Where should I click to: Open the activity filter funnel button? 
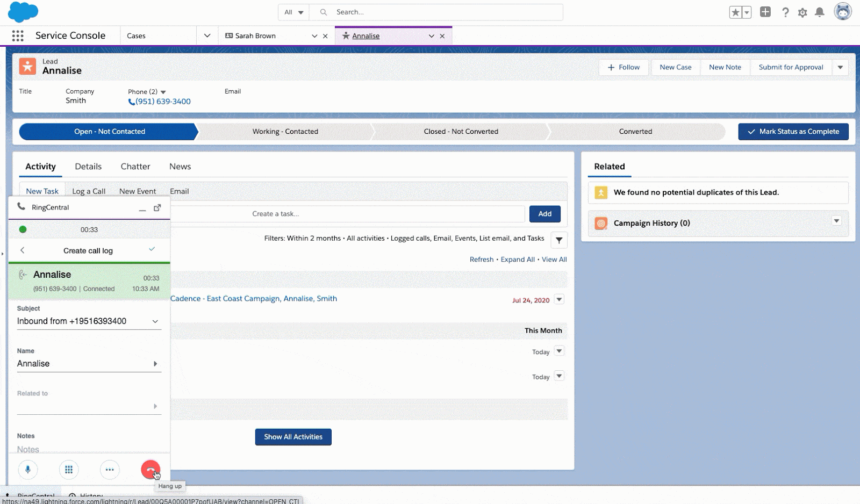click(x=559, y=240)
